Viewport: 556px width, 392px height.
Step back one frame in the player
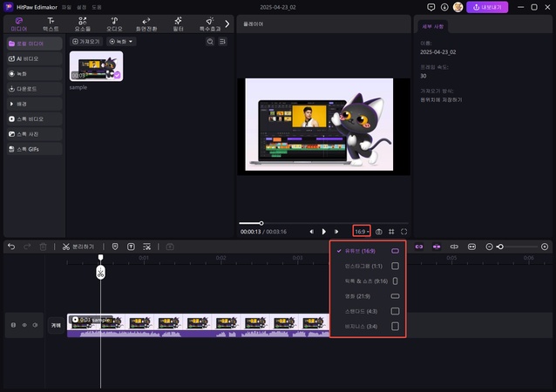tap(311, 232)
